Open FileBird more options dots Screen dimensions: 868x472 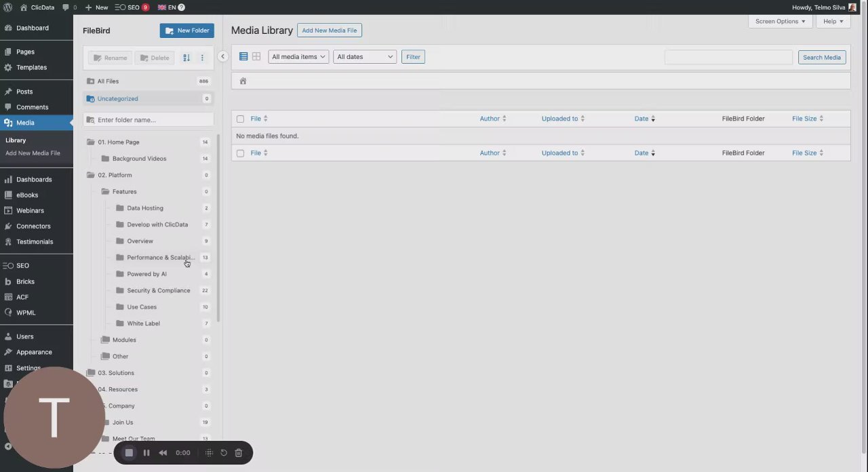pyautogui.click(x=202, y=58)
